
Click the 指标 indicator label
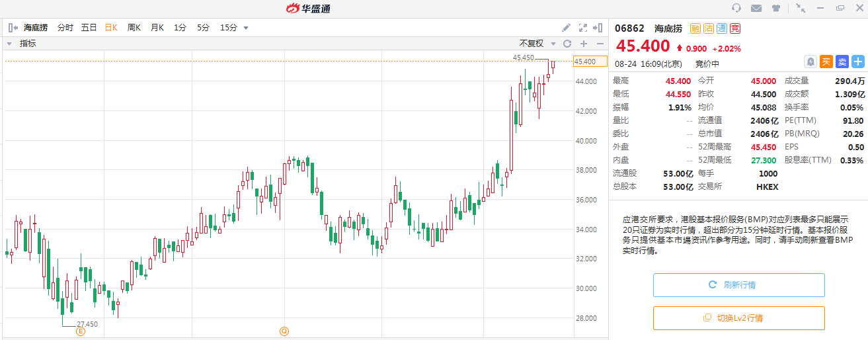point(28,44)
